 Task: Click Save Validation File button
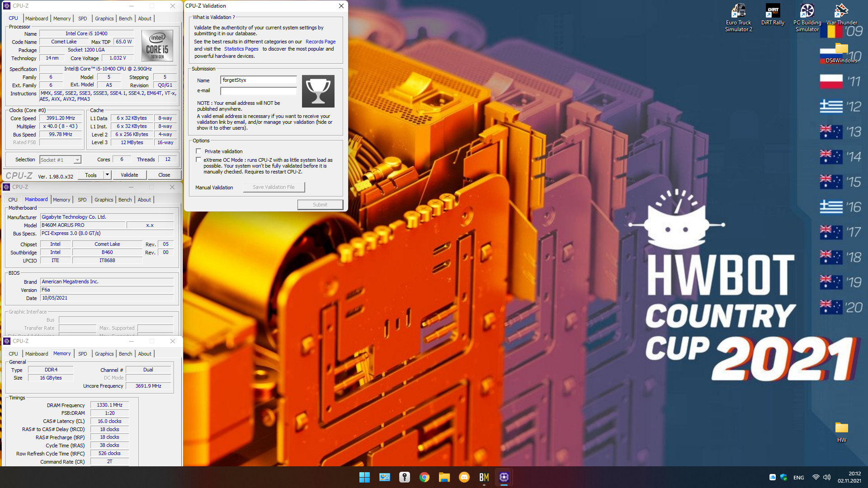(x=274, y=187)
